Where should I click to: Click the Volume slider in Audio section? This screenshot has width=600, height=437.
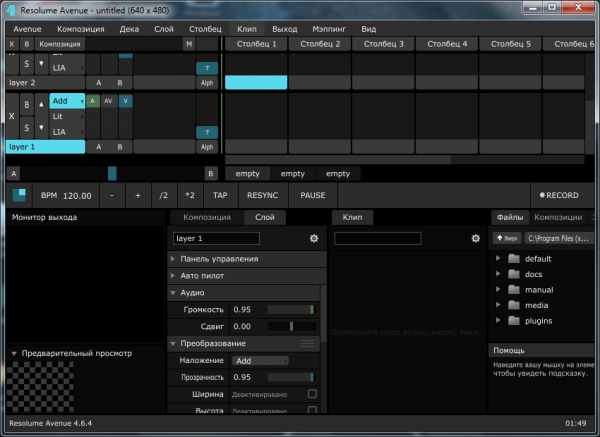pyautogui.click(x=290, y=310)
